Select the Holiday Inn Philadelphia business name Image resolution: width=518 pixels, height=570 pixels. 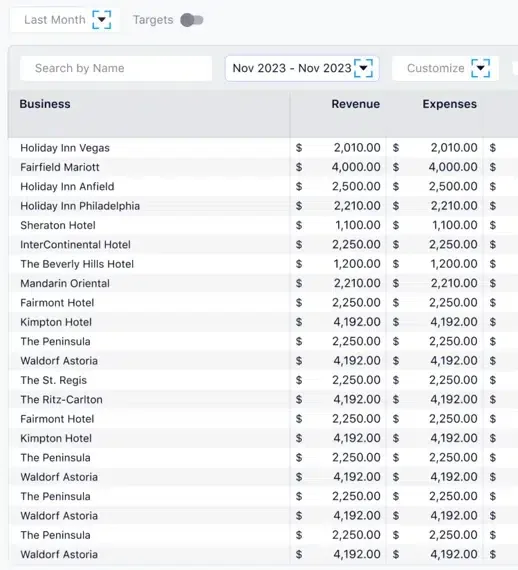[80, 206]
